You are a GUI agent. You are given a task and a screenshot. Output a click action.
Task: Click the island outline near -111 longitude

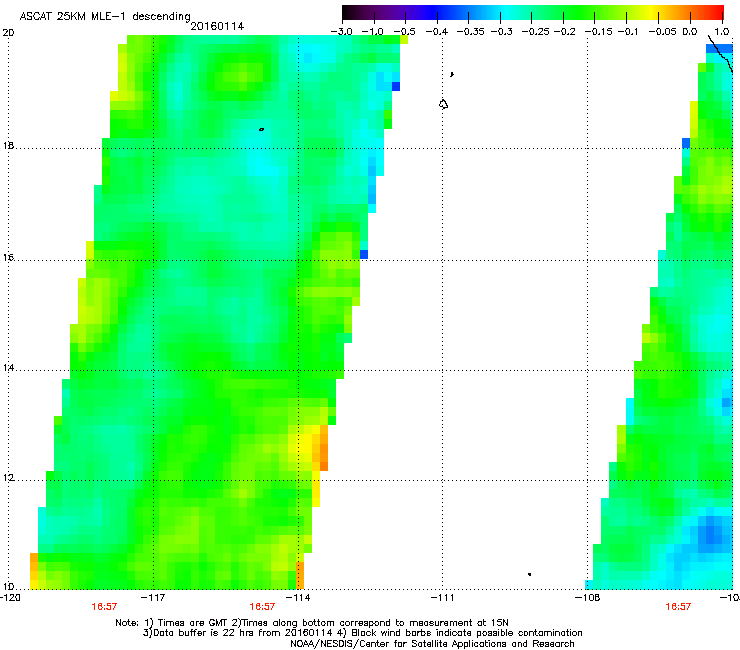pyautogui.click(x=443, y=104)
